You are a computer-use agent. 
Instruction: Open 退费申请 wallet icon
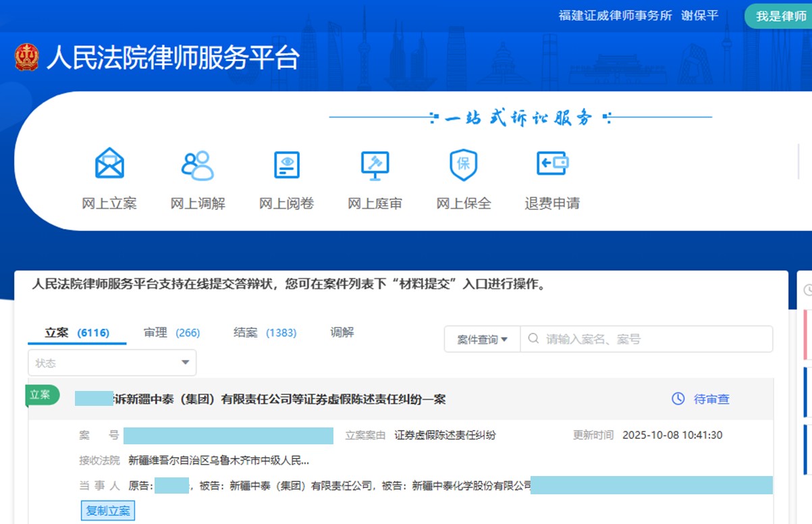point(552,163)
